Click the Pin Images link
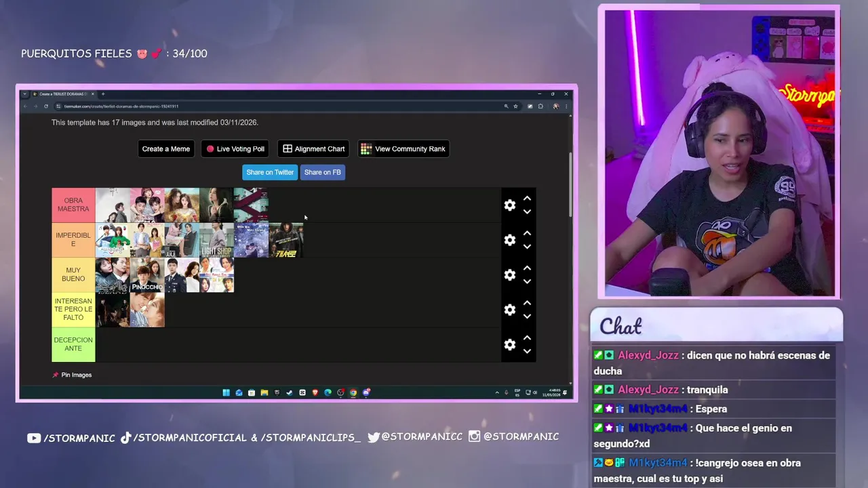Screen dimensions: 868x488 point(72,375)
